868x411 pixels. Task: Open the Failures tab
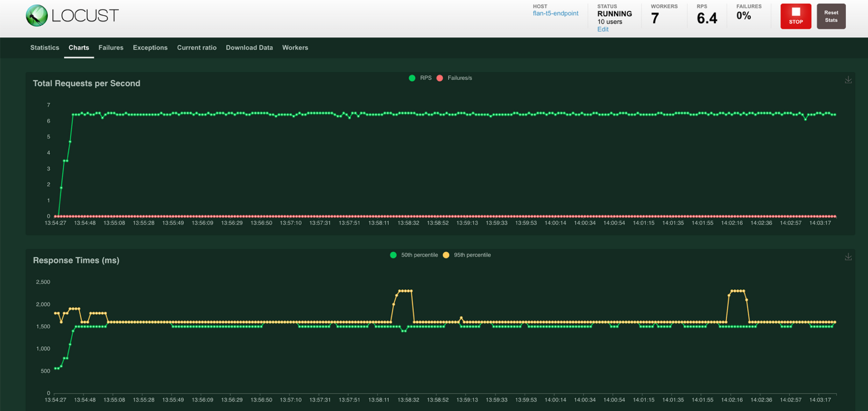[x=111, y=47]
